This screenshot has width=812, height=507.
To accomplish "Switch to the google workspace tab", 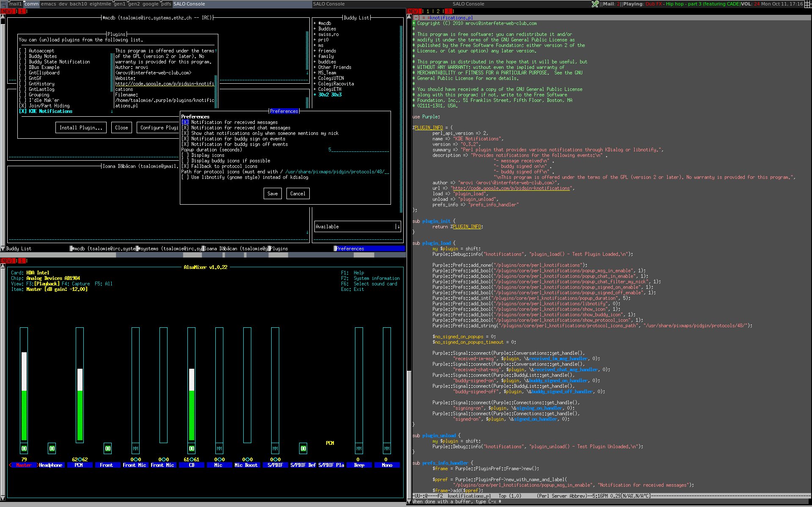I will (x=150, y=4).
